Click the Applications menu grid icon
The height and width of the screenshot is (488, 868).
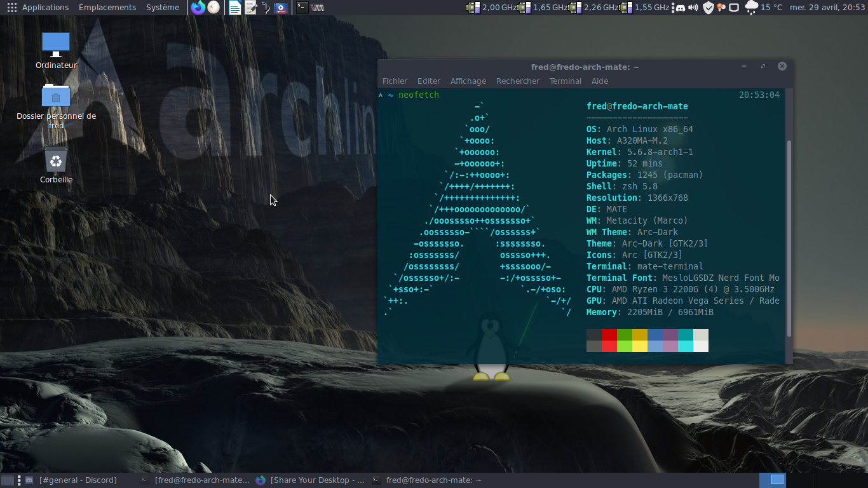11,8
